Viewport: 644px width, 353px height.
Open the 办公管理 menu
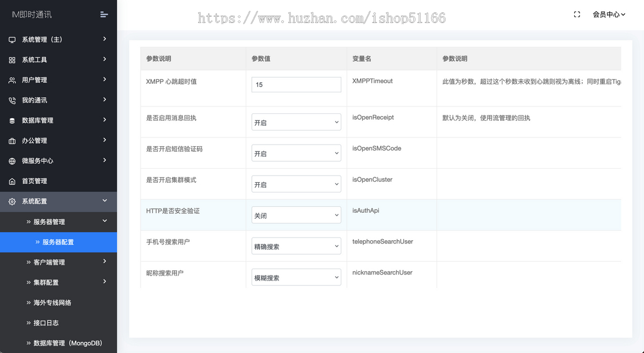pos(58,141)
